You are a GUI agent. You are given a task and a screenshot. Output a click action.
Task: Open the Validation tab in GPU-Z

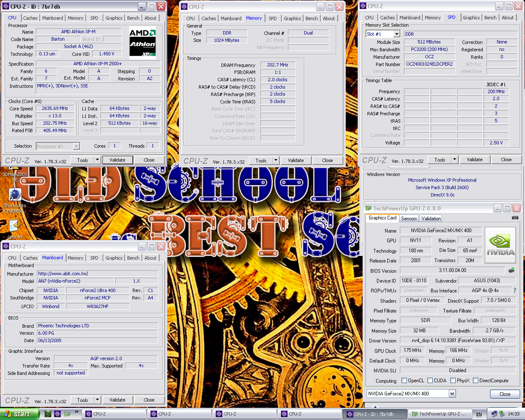click(431, 219)
